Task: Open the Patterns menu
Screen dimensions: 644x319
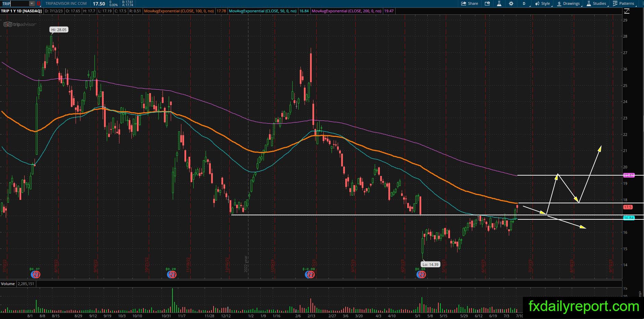Action: tap(624, 3)
